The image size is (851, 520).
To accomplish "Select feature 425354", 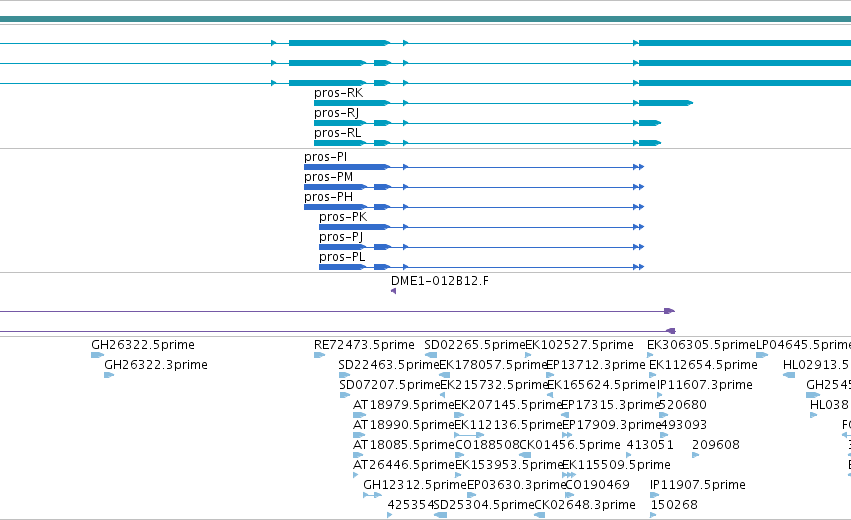I will (410, 506).
